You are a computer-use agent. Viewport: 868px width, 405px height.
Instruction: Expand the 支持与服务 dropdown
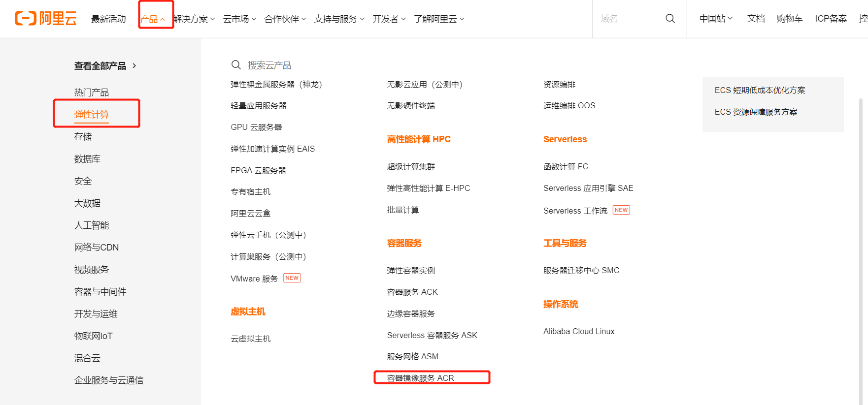pyautogui.click(x=339, y=19)
